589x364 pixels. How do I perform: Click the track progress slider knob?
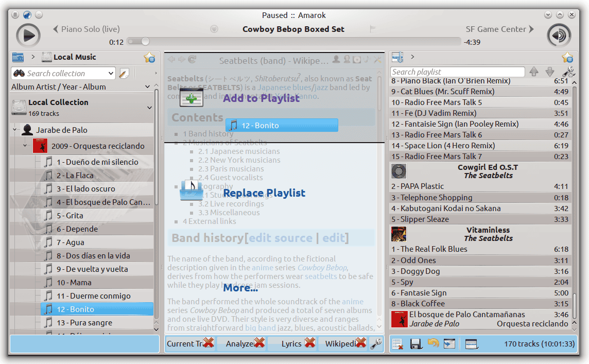[145, 41]
